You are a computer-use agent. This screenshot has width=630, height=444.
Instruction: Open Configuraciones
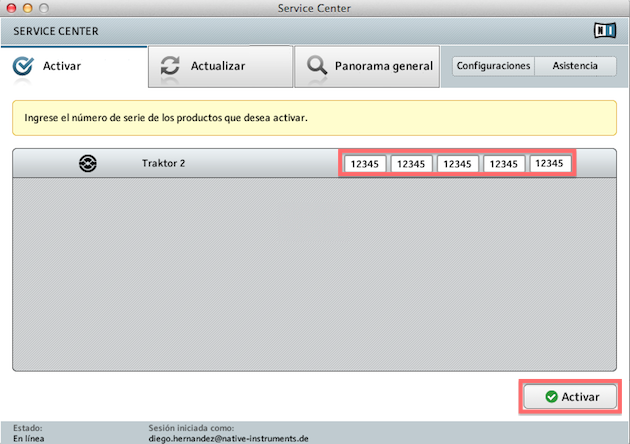coord(493,66)
